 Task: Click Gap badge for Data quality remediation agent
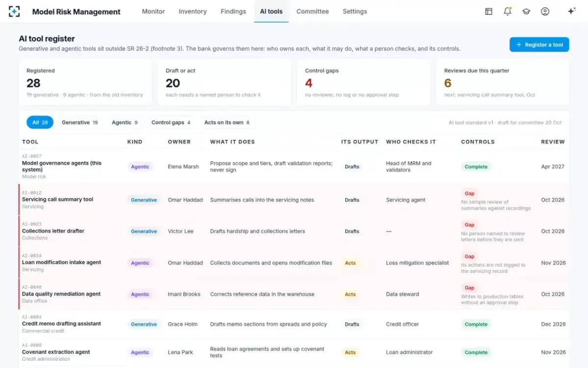click(x=469, y=288)
